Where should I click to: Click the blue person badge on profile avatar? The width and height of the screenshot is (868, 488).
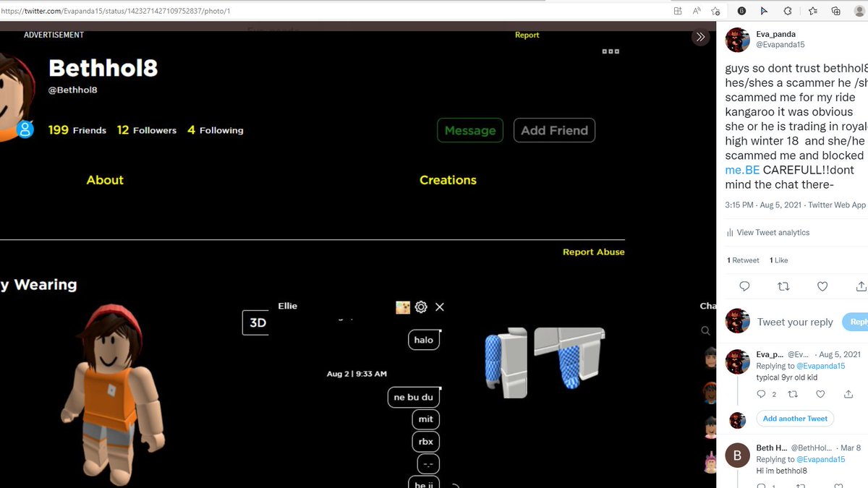[x=25, y=129]
